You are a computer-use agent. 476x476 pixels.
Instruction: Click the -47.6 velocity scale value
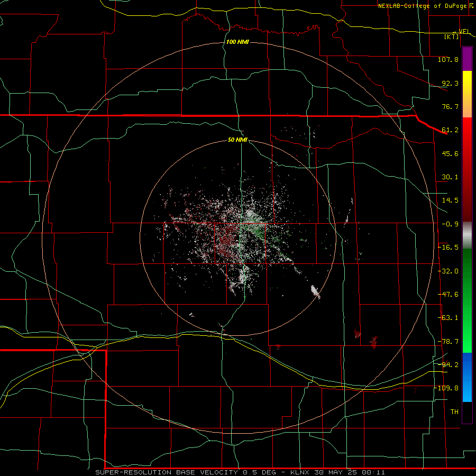(x=448, y=295)
